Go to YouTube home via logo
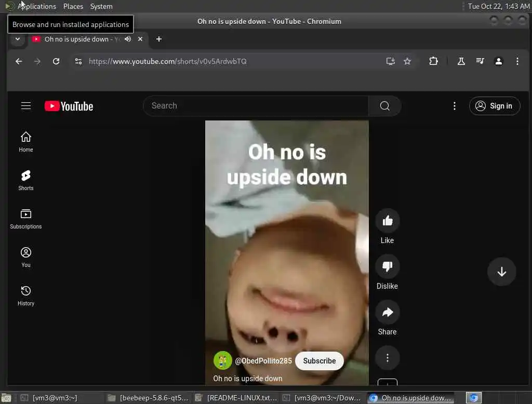This screenshot has width=532, height=404. 69,106
